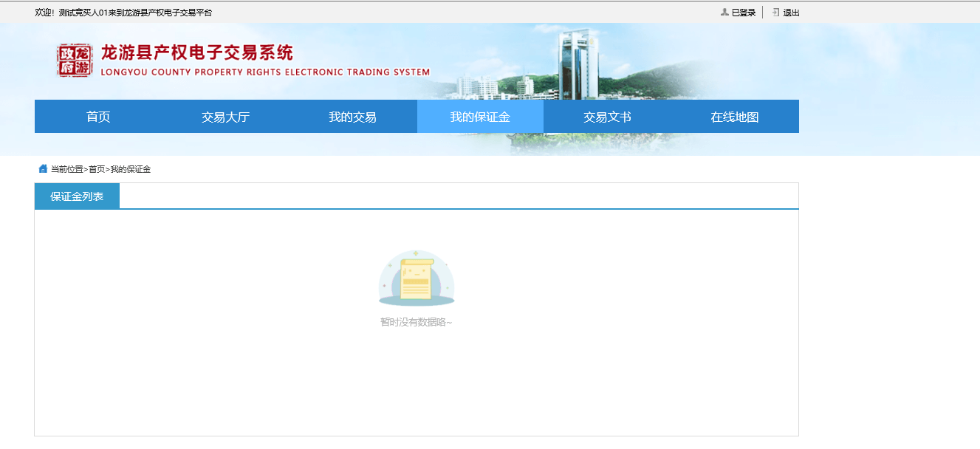Click the logout door icon
The width and height of the screenshot is (980, 449).
[x=775, y=13]
